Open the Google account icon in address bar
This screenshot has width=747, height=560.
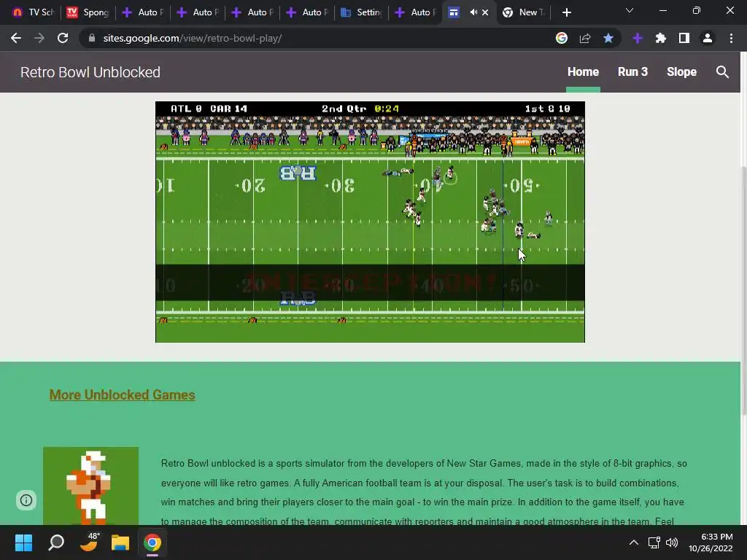(x=562, y=38)
